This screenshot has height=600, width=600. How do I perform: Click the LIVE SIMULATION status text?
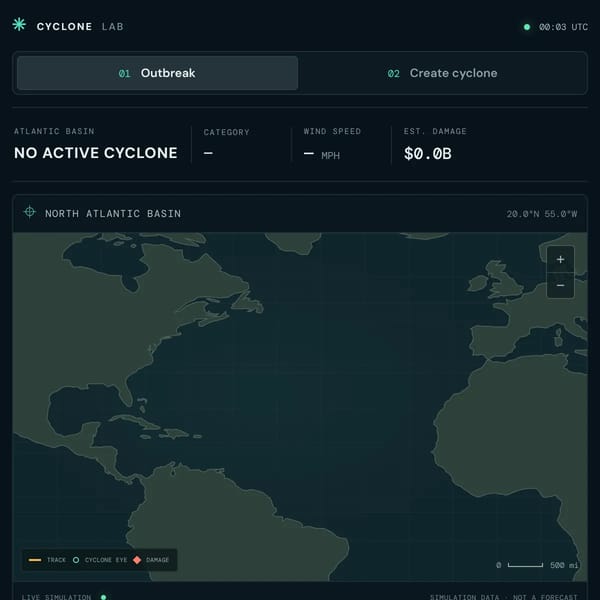pos(56,597)
